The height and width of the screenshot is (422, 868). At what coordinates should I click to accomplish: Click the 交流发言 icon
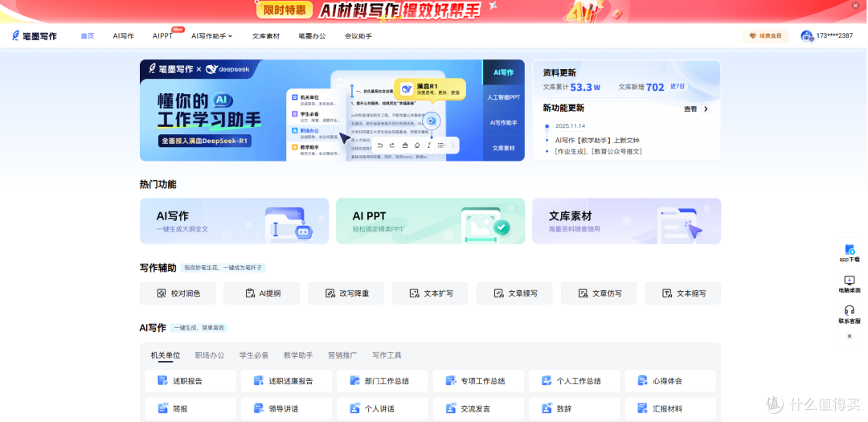click(451, 408)
